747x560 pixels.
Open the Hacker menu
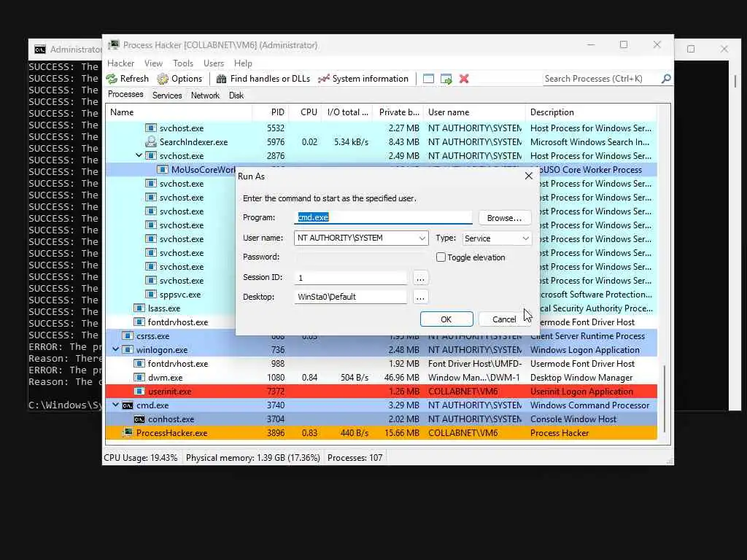(120, 63)
